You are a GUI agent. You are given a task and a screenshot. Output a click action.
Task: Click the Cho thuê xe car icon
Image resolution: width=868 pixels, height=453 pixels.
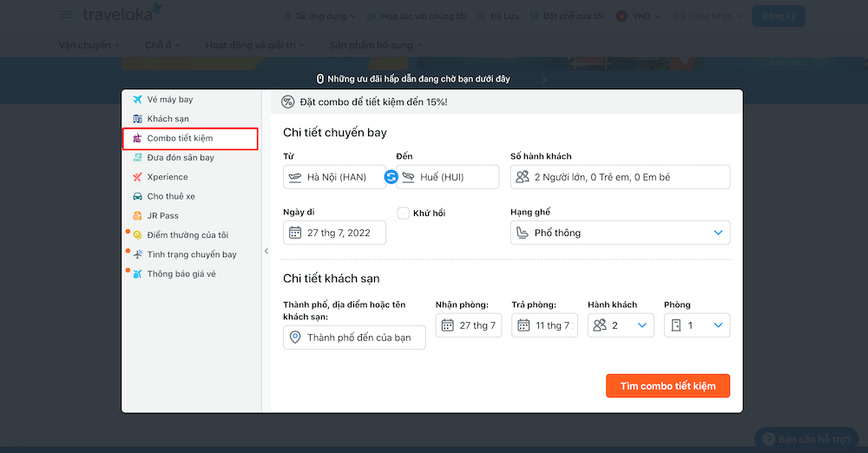137,197
